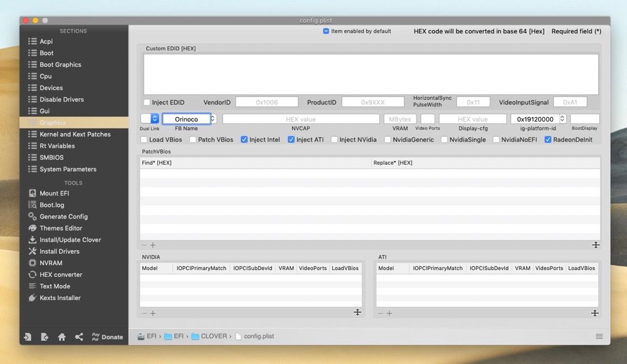This screenshot has height=364, width=627.
Task: Open the FB Name list arrows
Action: pos(213,118)
